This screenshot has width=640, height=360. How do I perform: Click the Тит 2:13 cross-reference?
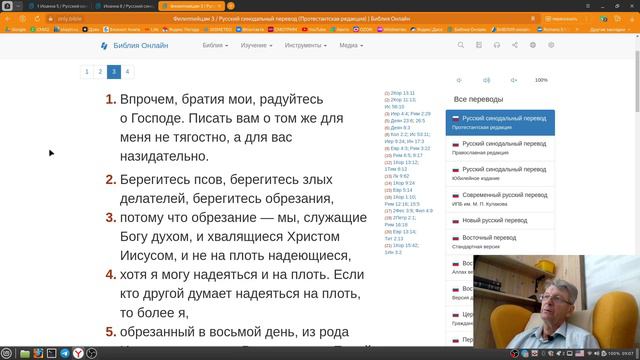pyautogui.click(x=394, y=238)
